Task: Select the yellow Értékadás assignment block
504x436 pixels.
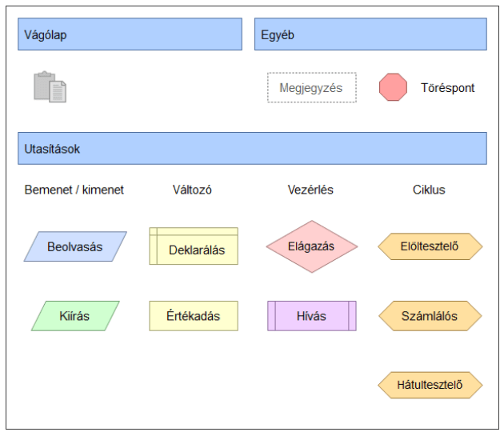Action: tap(194, 316)
